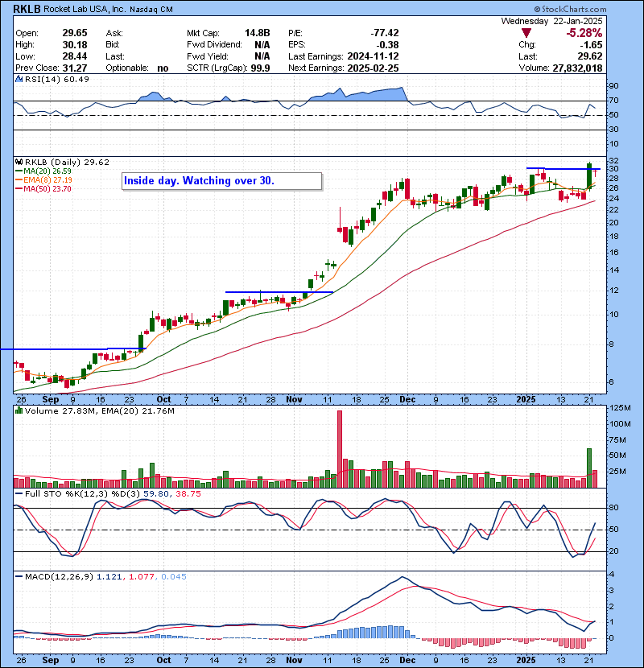Screen dimensions: 644x668
Task: Click the RSI(14) legend marker icon
Action: 18,79
